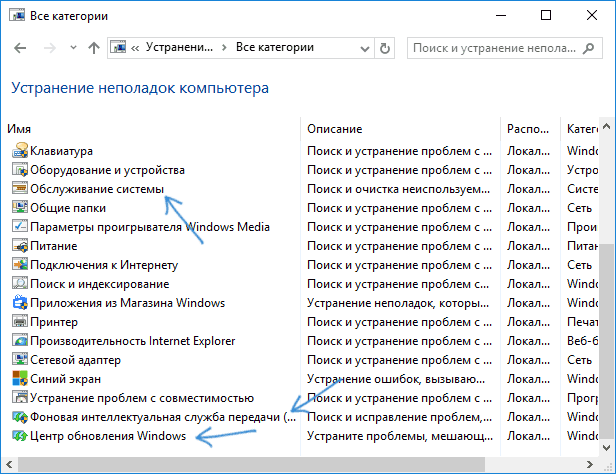Click the Фоновая интеллектуальная служба передачи icon
This screenshot has width=616, height=474.
pos(20,417)
